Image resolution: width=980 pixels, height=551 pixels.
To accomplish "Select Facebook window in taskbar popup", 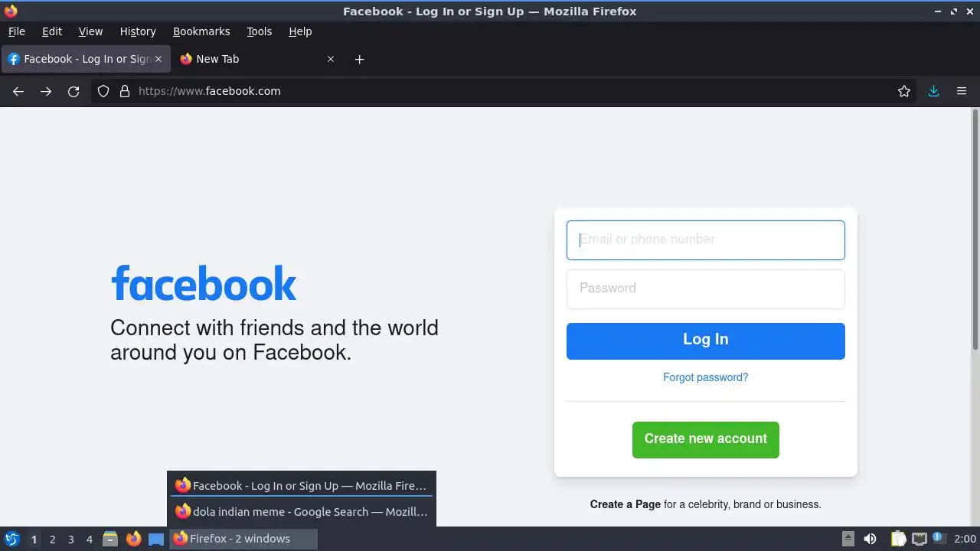I will click(x=302, y=485).
